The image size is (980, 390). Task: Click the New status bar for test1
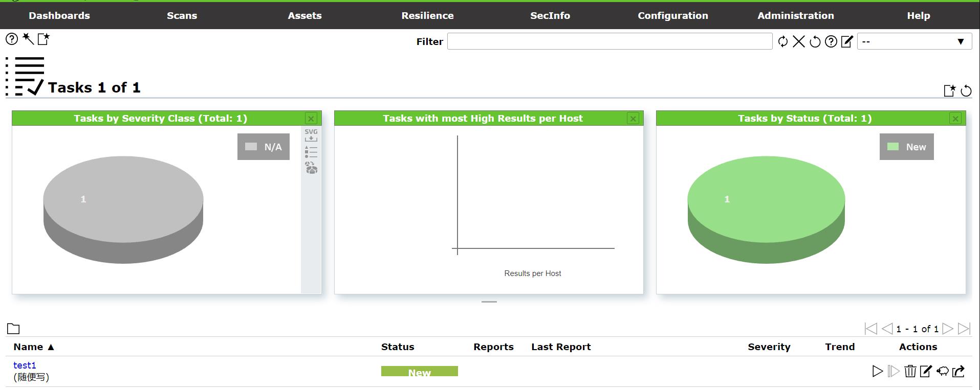point(420,371)
